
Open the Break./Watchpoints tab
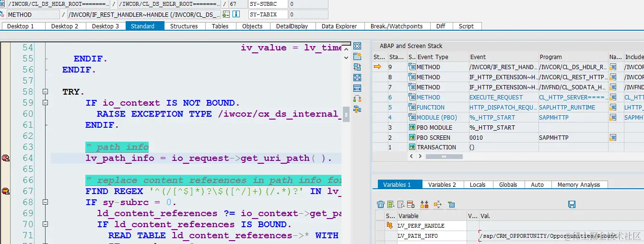[x=397, y=26]
